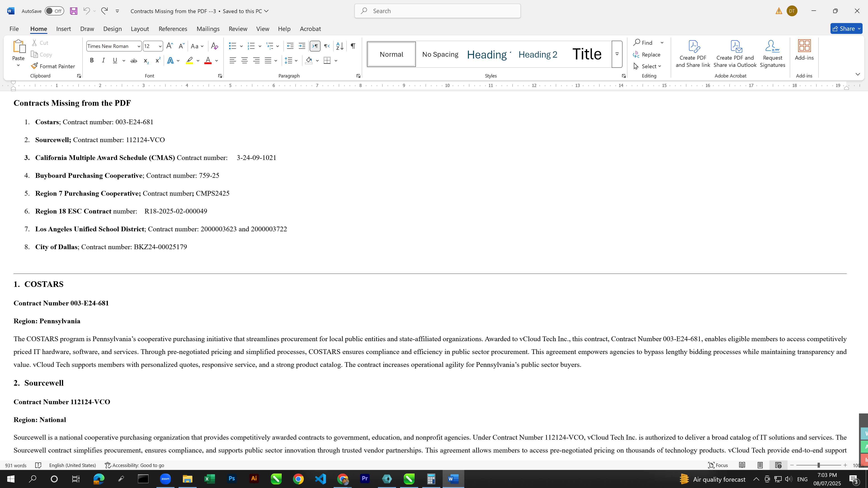This screenshot has height=488, width=868.
Task: Click Focus mode button
Action: coord(718,465)
